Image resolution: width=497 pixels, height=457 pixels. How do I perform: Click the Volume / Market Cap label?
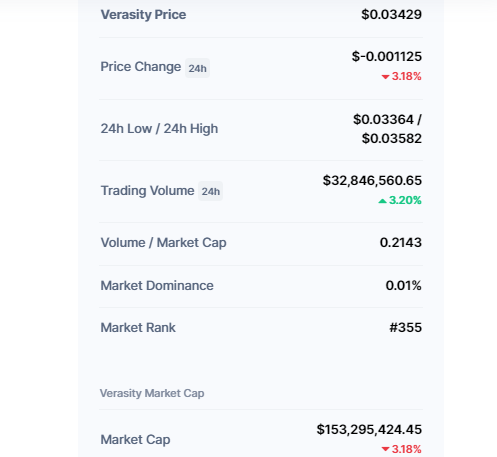[x=163, y=243]
